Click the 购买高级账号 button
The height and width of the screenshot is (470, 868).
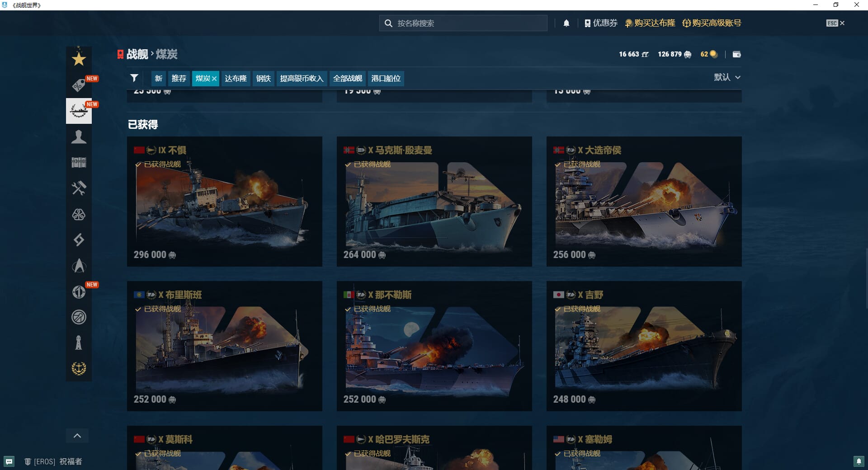pos(712,23)
